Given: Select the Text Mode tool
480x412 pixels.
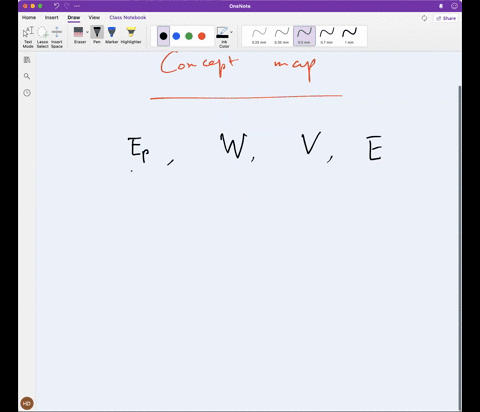Looking at the screenshot, I should tap(28, 37).
